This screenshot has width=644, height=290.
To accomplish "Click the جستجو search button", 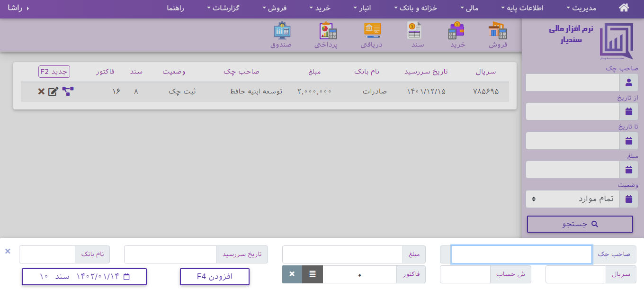I will (x=580, y=224).
